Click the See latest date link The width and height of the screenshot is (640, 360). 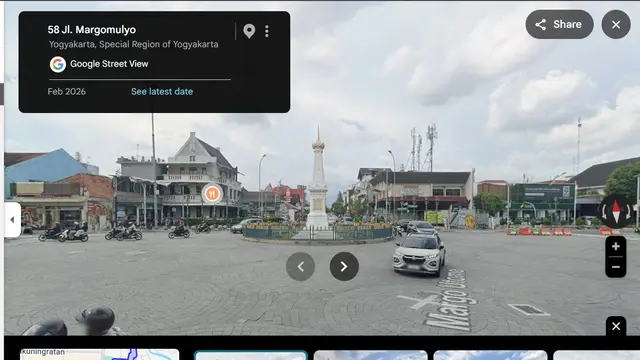(x=162, y=91)
